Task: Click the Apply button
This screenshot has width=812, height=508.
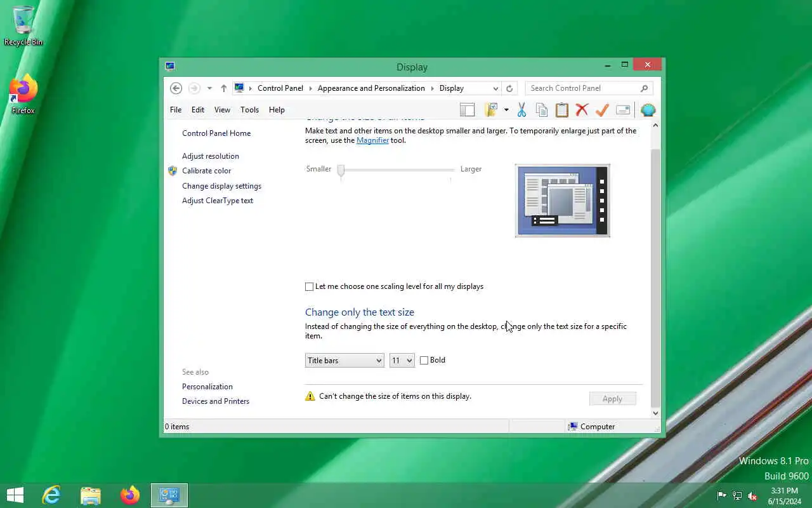Action: 612,399
